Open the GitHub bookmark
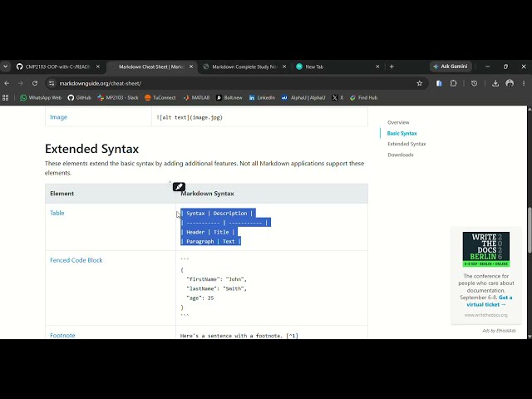532x399 pixels. [x=80, y=98]
